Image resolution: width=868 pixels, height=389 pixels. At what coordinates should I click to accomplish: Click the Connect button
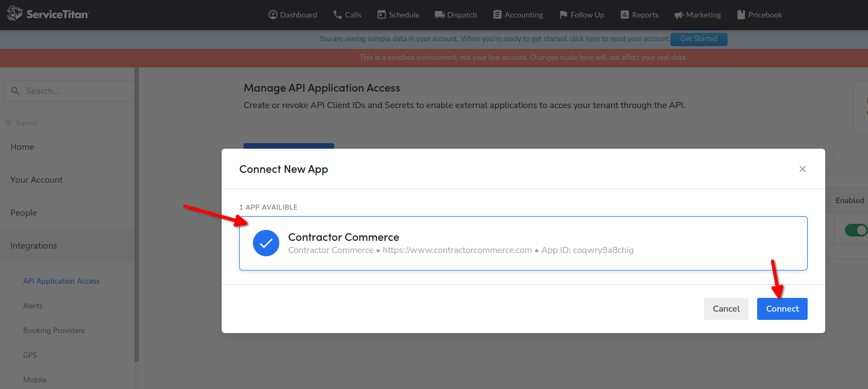(782, 309)
